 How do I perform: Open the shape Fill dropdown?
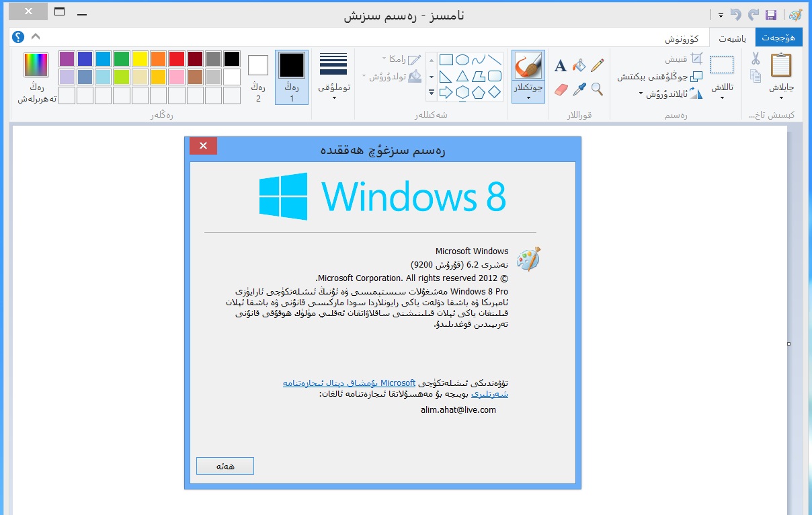[392, 77]
